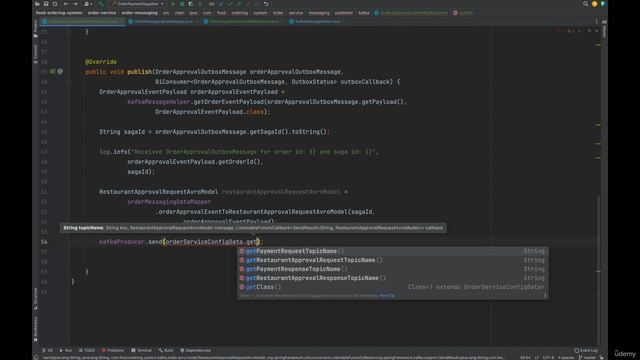Open completion popup options menu dots
Viewport: 640px width, 360px height.
coord(545,296)
